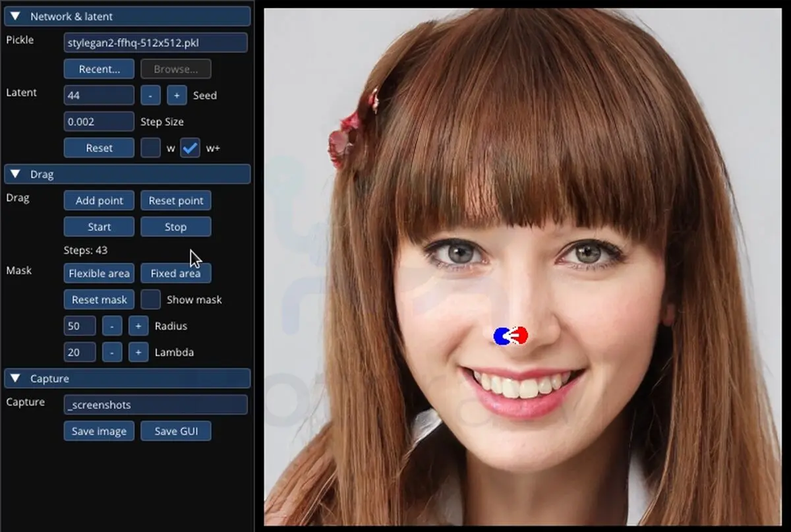Decrease Radius with minus button
The width and height of the screenshot is (791, 532).
coord(112,326)
